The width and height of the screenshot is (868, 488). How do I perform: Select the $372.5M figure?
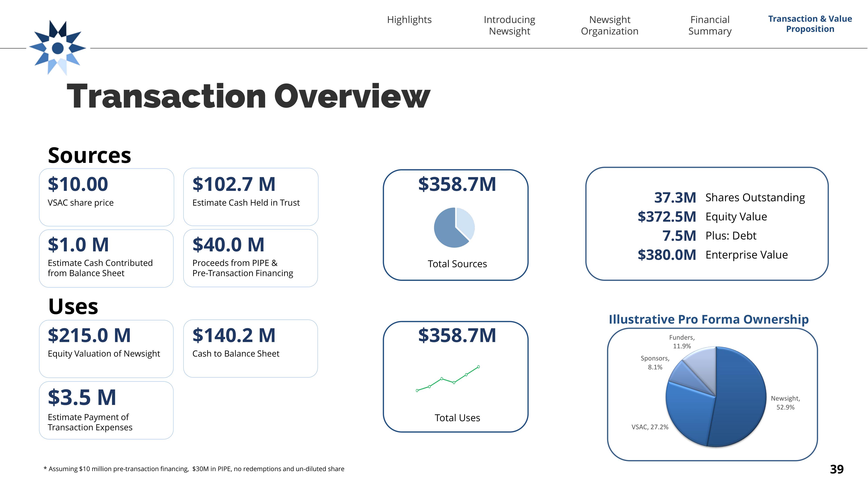666,216
